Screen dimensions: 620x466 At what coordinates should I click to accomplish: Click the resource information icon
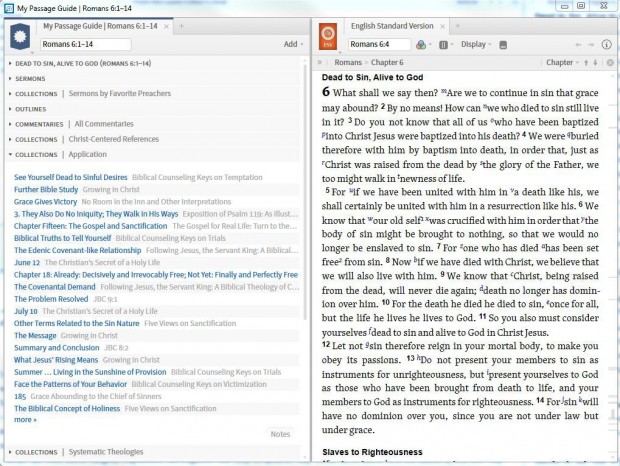click(x=607, y=45)
